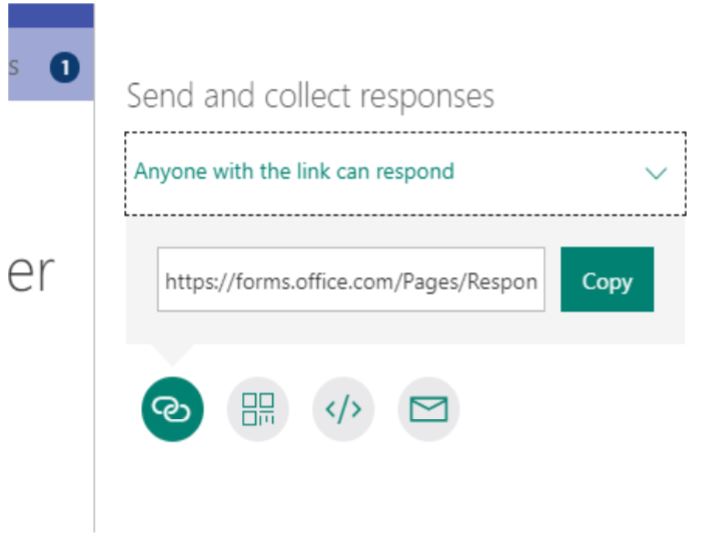Copy the form link with Copy button
Image resolution: width=727 pixels, height=541 pixels.
607,279
